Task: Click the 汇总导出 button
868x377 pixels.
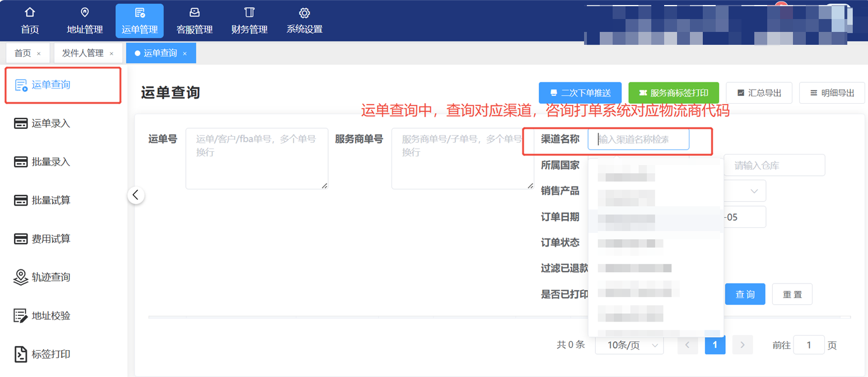Action: point(759,93)
